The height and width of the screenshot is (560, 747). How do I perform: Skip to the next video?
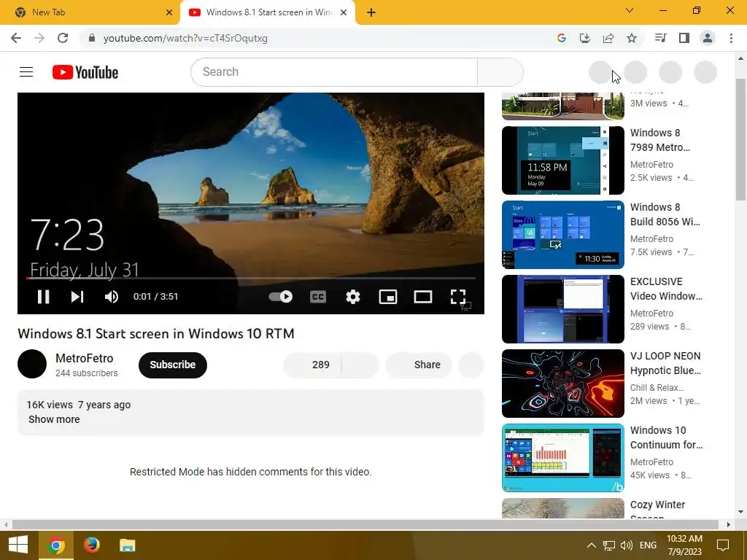coord(77,297)
